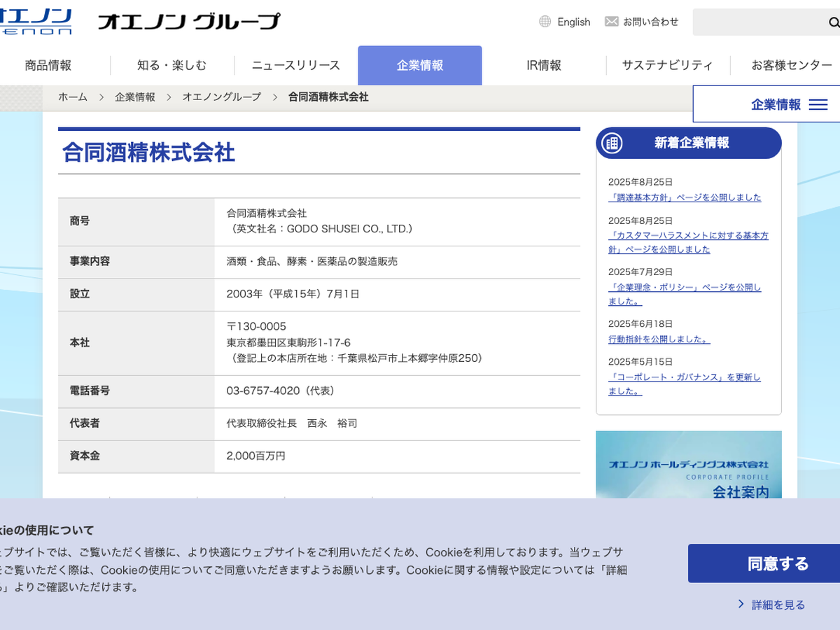Open the 商品情報 navigation menu
The width and height of the screenshot is (840, 630).
(x=48, y=65)
